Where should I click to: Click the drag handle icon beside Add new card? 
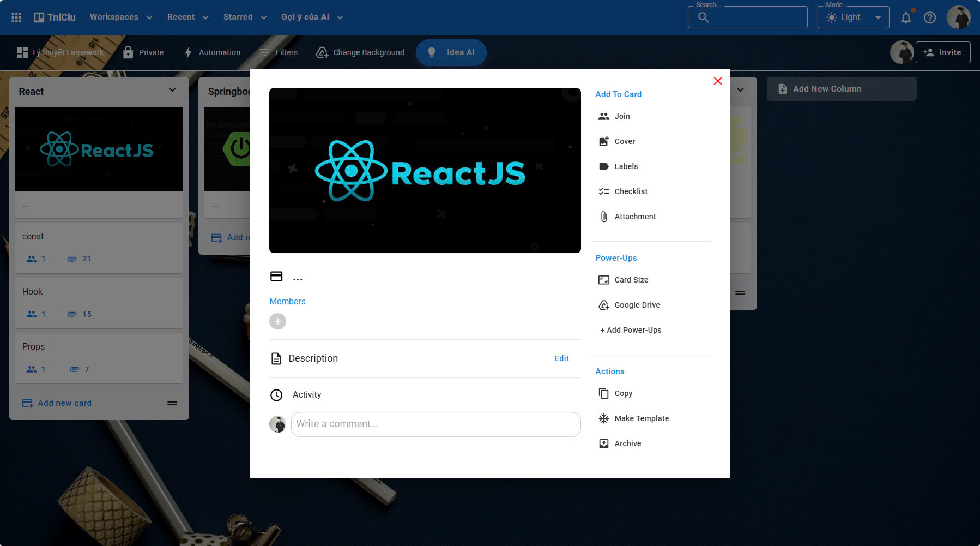coord(172,403)
